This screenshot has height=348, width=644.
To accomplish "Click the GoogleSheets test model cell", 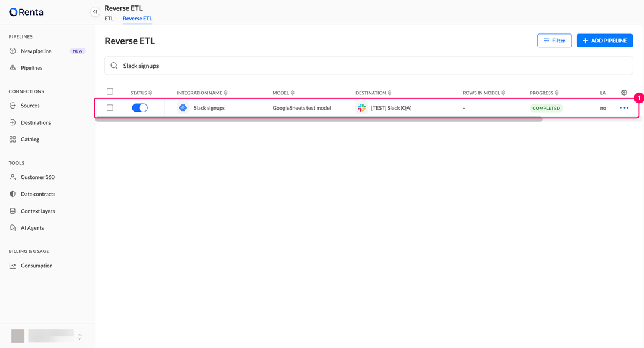I will coord(302,108).
